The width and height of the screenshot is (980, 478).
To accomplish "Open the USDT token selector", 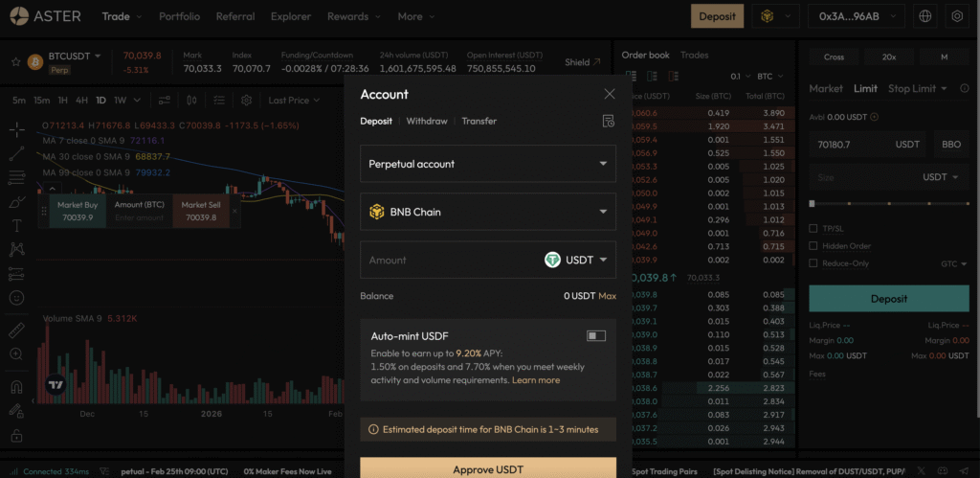I will coord(576,260).
